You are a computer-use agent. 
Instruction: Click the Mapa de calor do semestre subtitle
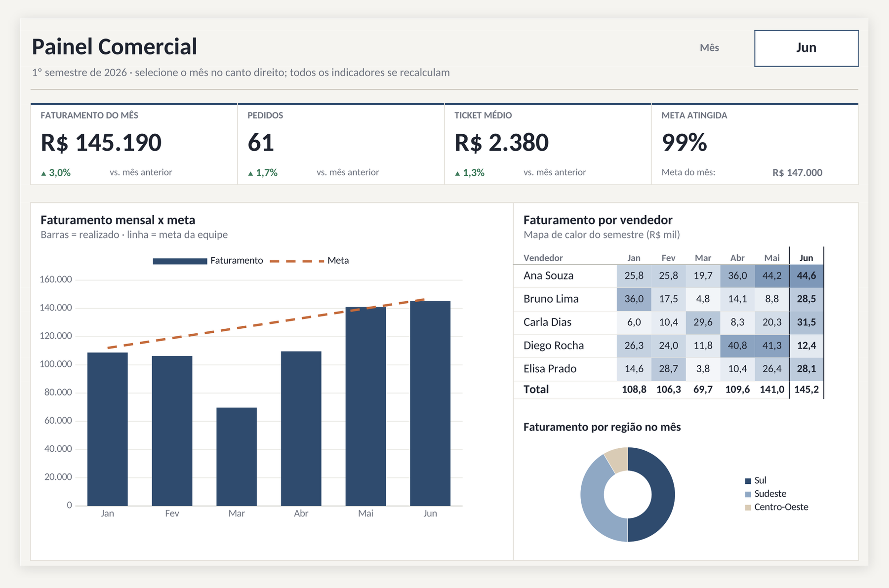[x=602, y=235]
